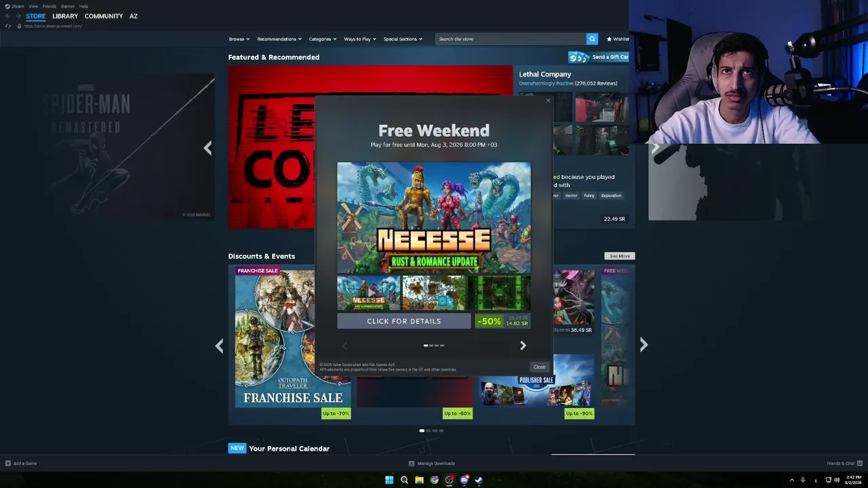Switch to the COMMUNITY tab
The image size is (868, 488).
104,16
